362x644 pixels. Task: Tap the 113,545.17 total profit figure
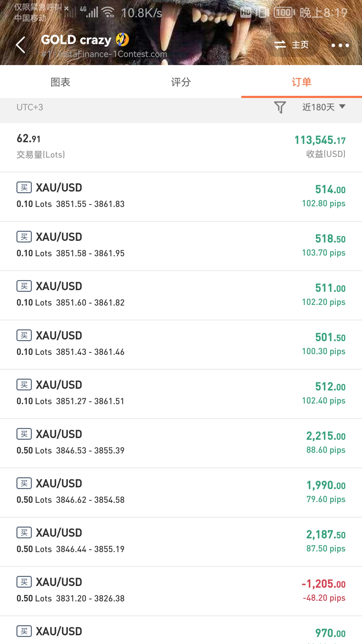(320, 140)
